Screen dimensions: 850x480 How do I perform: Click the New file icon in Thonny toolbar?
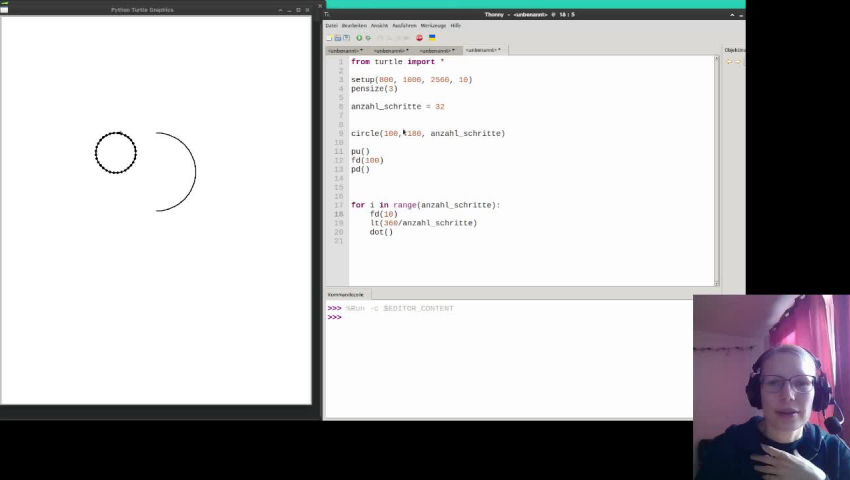tap(329, 38)
